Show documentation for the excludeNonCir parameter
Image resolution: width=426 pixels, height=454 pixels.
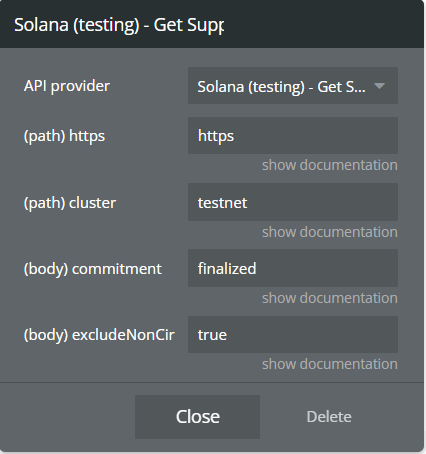(330, 364)
